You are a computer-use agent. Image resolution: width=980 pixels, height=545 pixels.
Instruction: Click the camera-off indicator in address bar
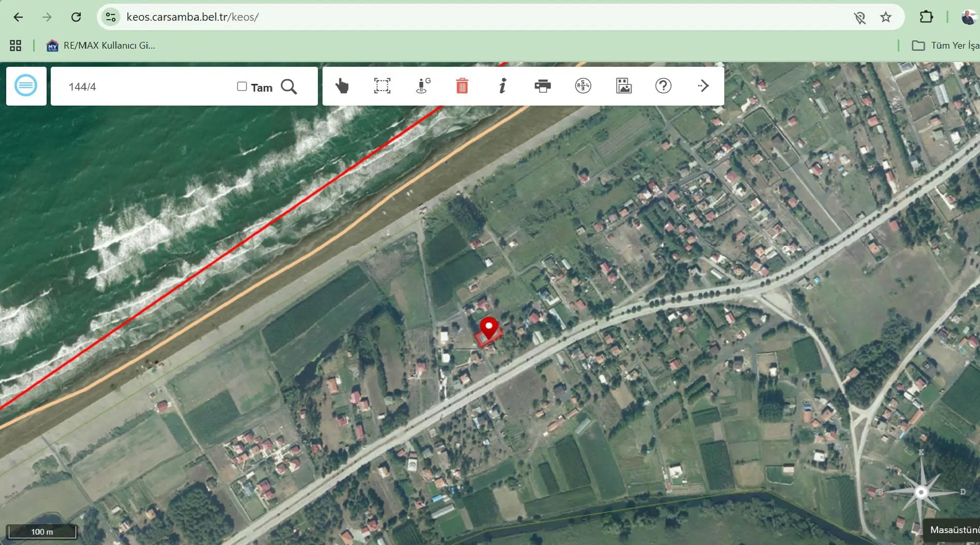click(859, 18)
